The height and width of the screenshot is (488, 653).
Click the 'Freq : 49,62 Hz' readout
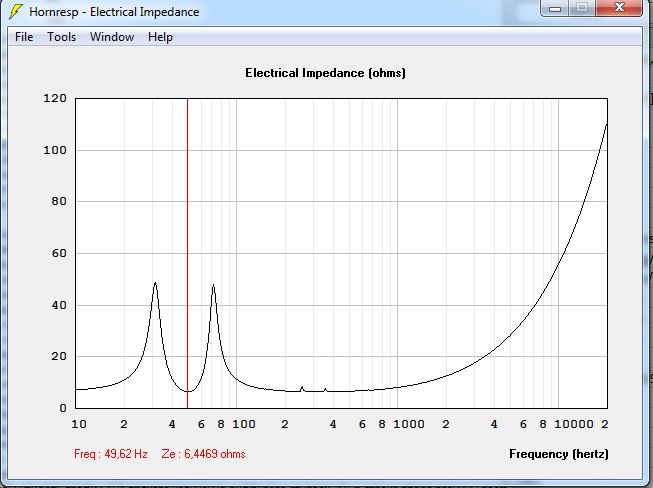click(x=111, y=454)
